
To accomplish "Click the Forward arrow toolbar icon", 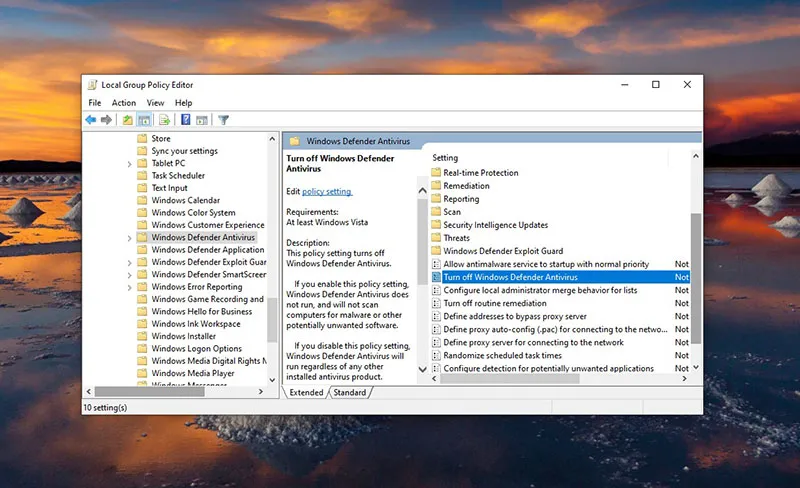I will (x=106, y=120).
